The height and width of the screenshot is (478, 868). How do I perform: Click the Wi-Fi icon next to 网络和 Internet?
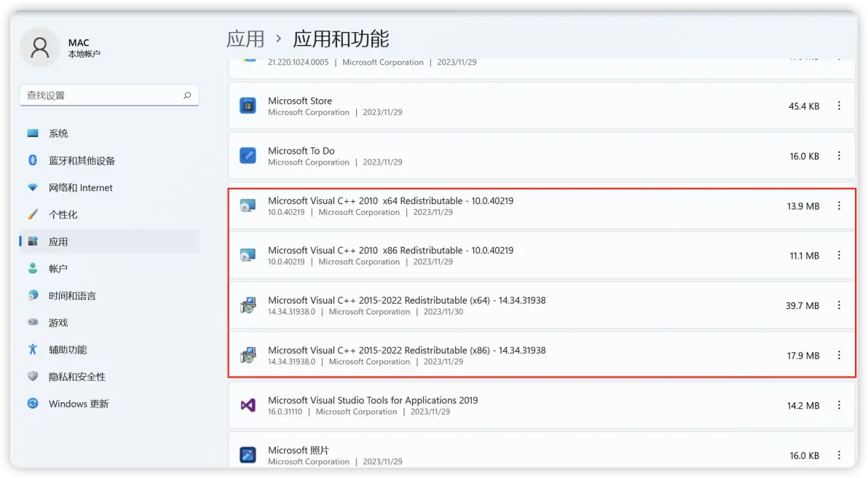click(33, 187)
